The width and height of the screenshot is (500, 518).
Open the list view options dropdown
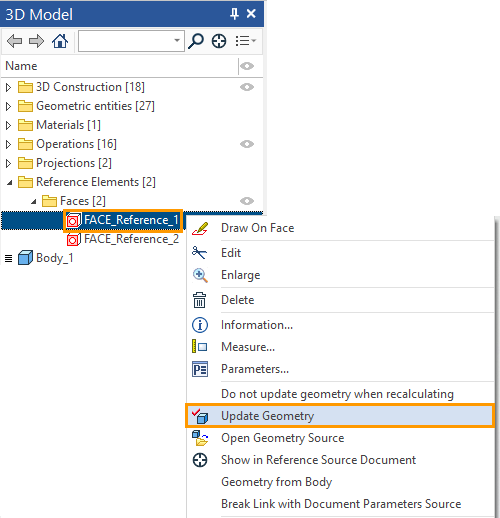[x=246, y=41]
